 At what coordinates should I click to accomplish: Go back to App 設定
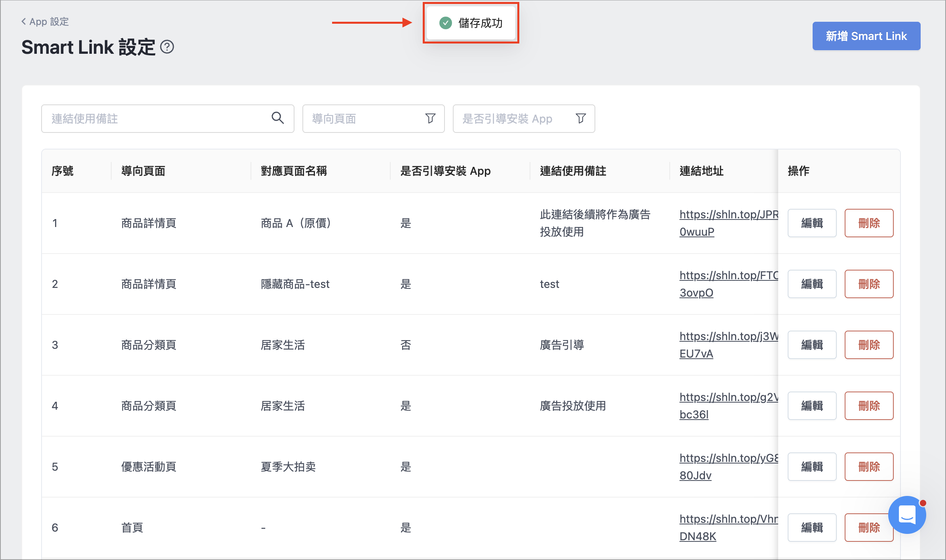[45, 22]
